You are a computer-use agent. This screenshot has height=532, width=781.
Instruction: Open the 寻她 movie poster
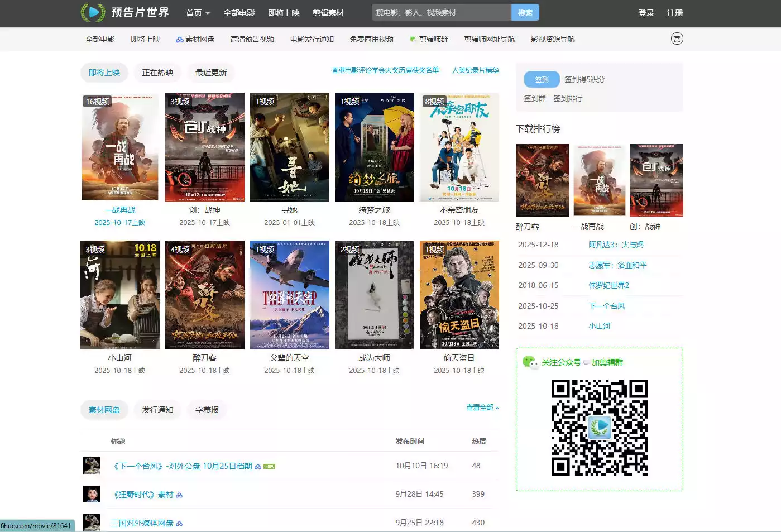[x=290, y=147]
